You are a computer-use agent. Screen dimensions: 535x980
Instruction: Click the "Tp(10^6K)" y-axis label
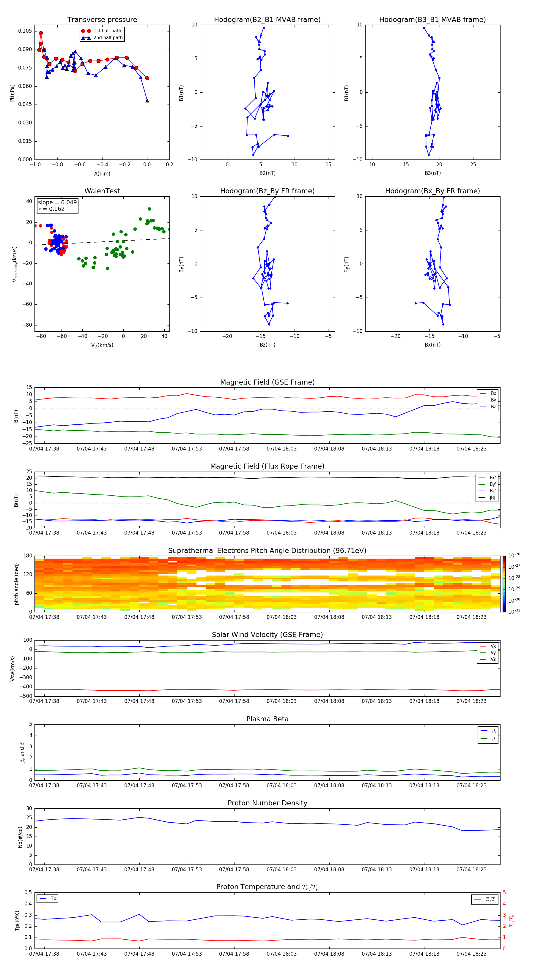[17, 921]
